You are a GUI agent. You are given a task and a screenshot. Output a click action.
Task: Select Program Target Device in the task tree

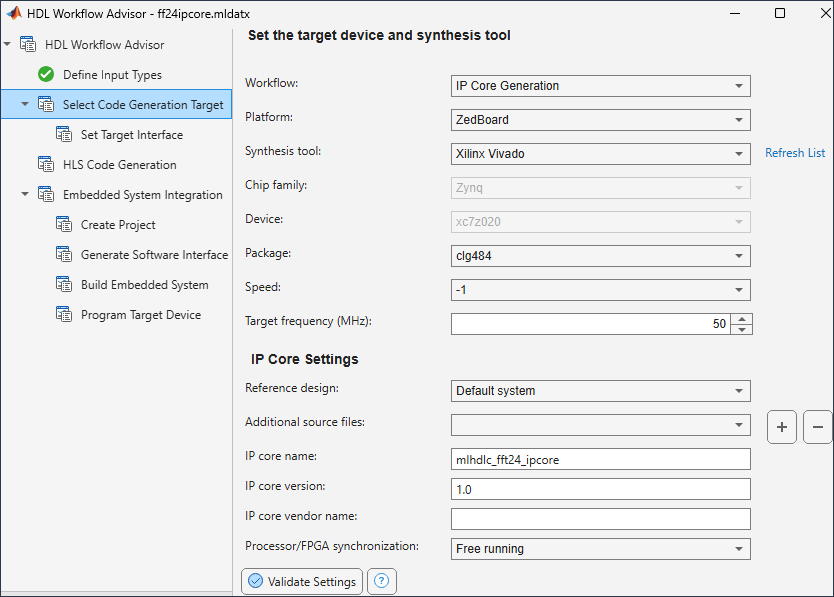141,315
